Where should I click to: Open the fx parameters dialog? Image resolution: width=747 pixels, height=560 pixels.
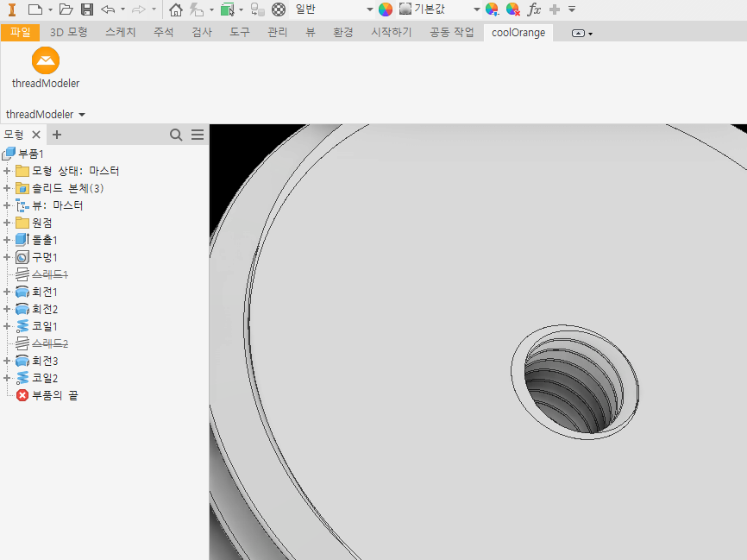pos(534,9)
